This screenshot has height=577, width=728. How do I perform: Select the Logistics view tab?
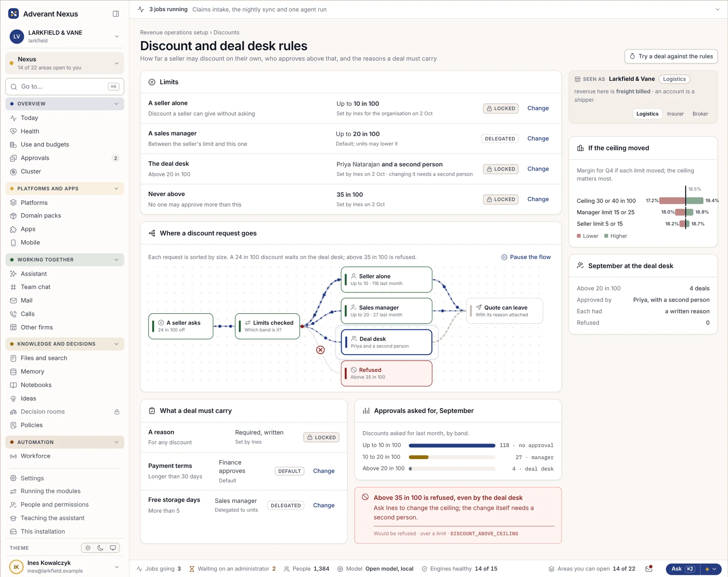click(647, 114)
